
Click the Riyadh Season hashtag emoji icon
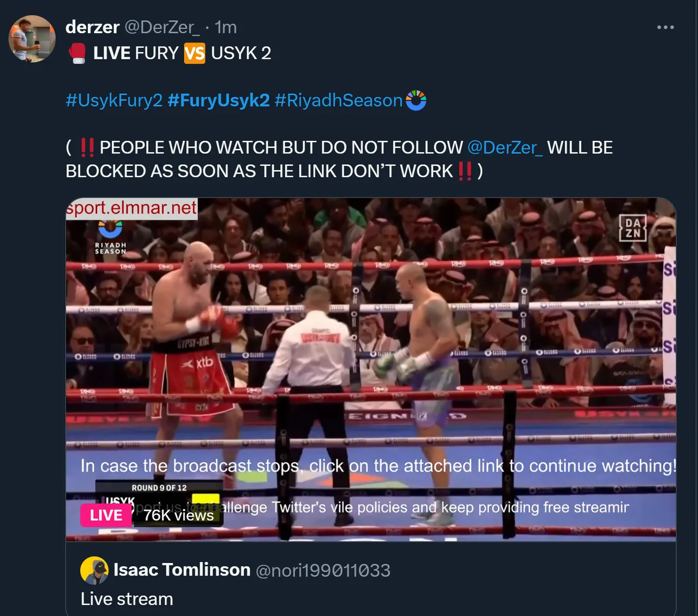click(x=416, y=100)
